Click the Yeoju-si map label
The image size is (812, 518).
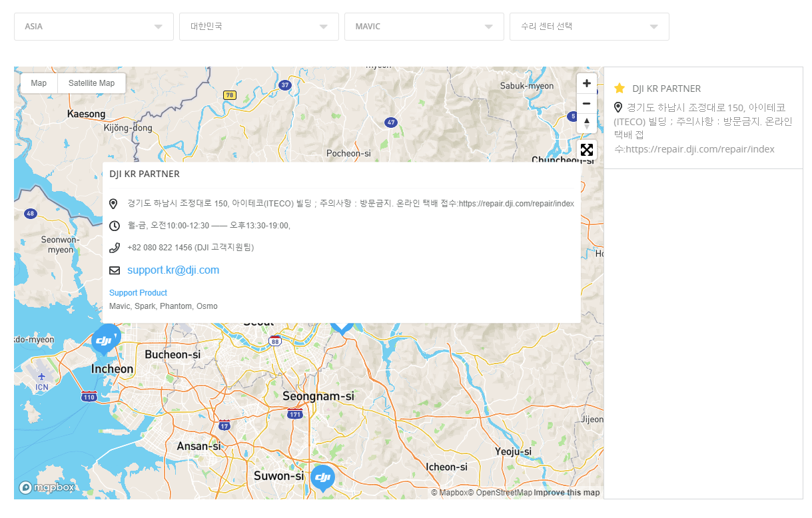514,451
